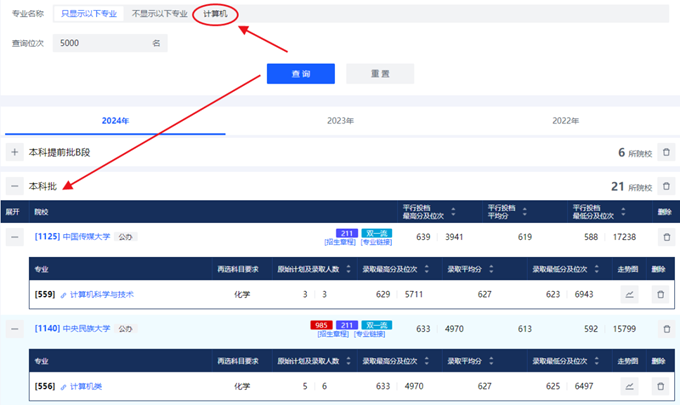Delete the 计算机科学与技术 major row

(x=659, y=295)
